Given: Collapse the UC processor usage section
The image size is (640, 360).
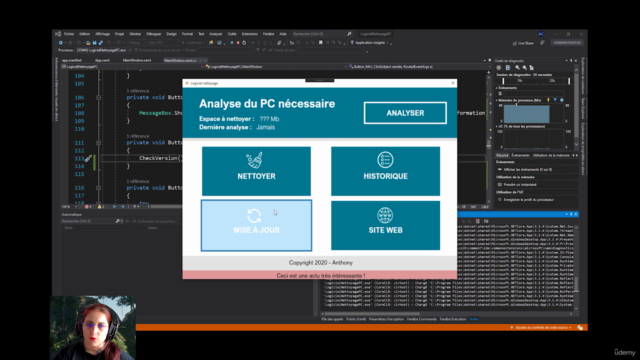Looking at the screenshot, I should click(x=497, y=127).
